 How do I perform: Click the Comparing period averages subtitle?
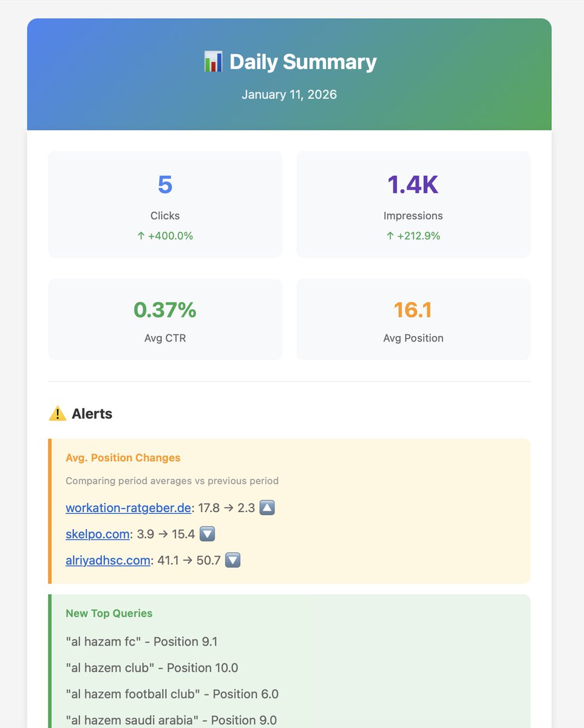coord(172,480)
